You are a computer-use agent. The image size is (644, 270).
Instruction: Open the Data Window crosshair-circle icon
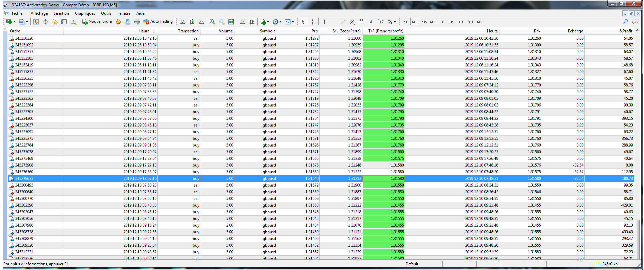click(x=45, y=22)
